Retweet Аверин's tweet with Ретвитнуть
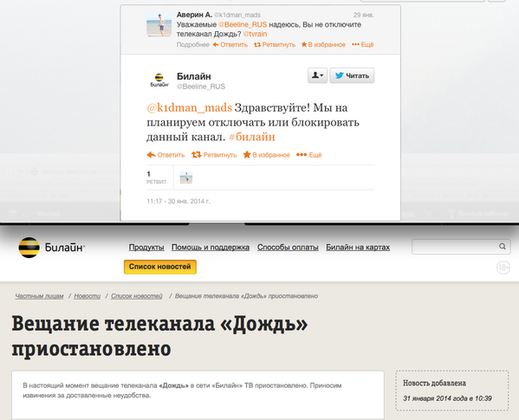Viewport: 519px width, 420px height. tap(275, 45)
